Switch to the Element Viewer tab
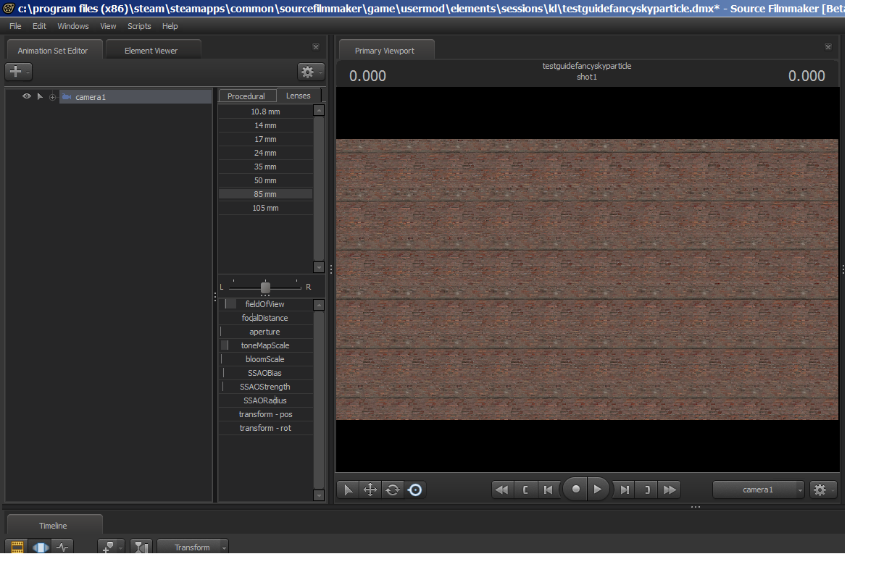Screen dimensions: 884x588 (x=151, y=51)
